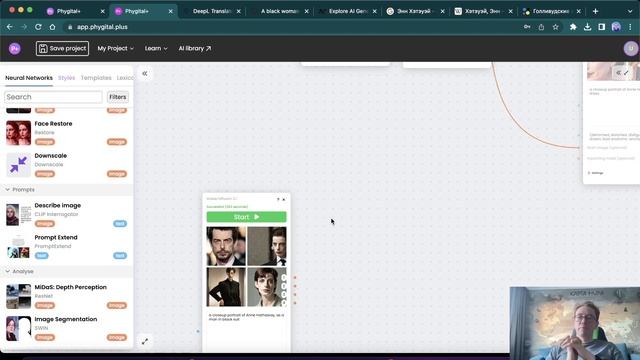Screen dimensions: 640x360
Task: Switch to the DeepL Translate tab
Action: pos(212,11)
